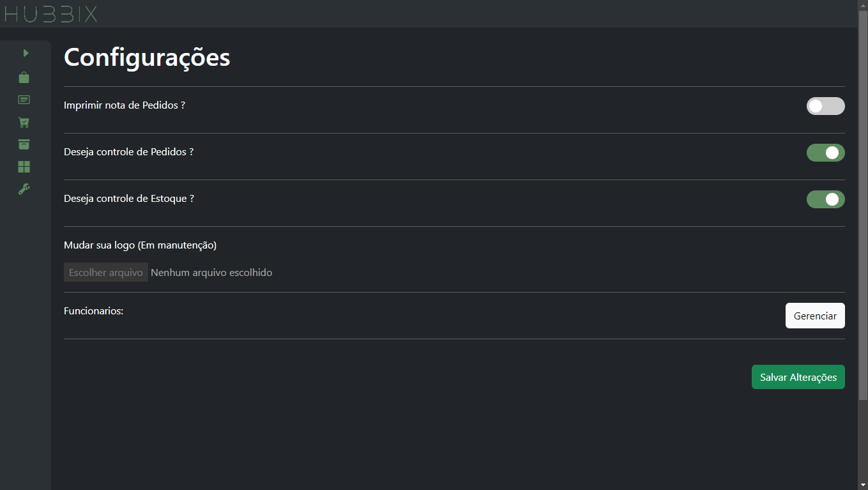This screenshot has width=868, height=490.
Task: Click the Nenhum arquivo escolhido file text
Action: coord(211,273)
